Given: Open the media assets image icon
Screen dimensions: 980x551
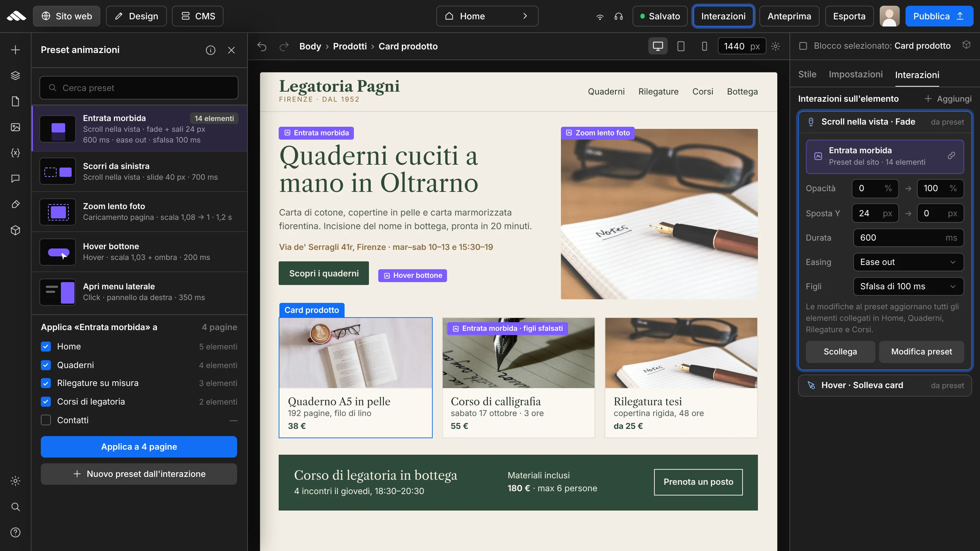Looking at the screenshot, I should tap(15, 127).
